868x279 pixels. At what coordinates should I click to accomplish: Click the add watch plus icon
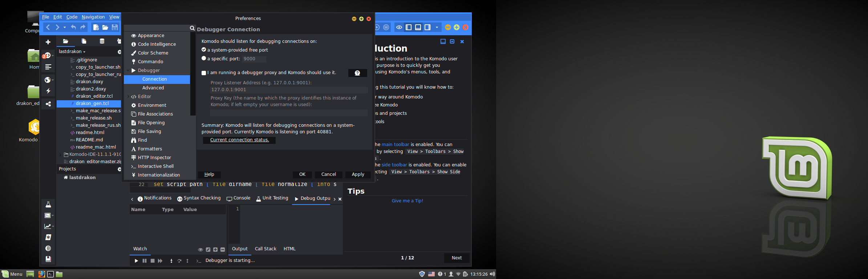pos(215,250)
